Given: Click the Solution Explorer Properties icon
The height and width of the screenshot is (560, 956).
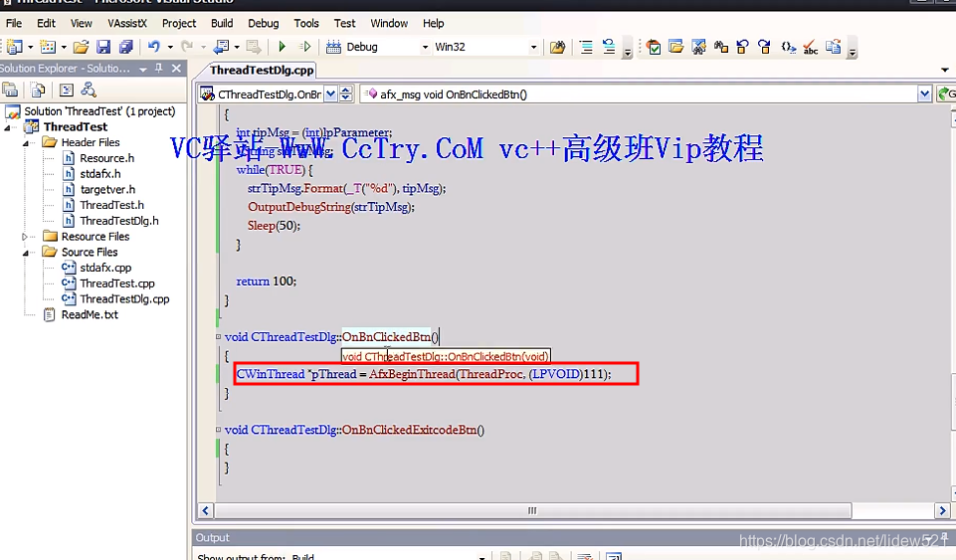Looking at the screenshot, I should pos(10,91).
